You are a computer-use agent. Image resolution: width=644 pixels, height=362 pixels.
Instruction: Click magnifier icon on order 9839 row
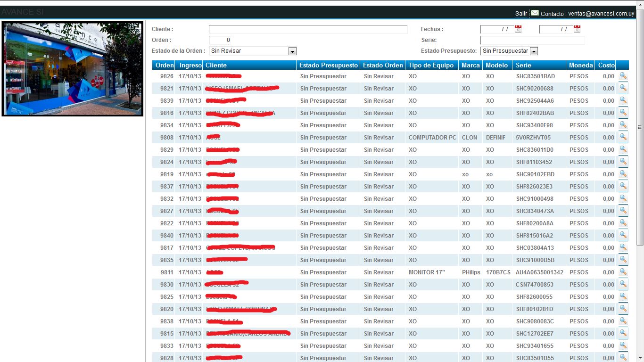tap(623, 100)
